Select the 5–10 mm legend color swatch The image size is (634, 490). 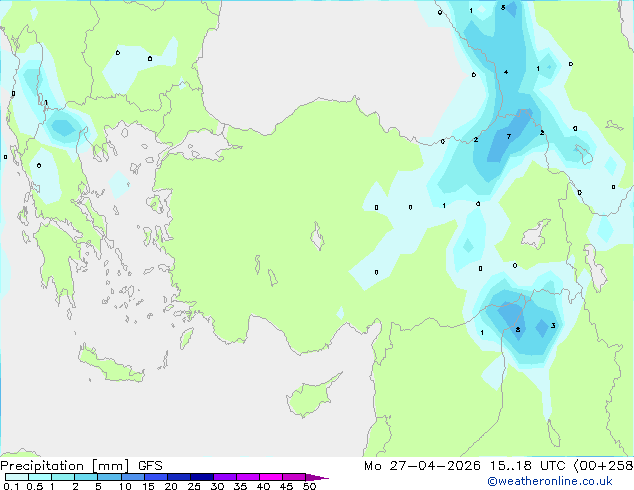[109, 477]
